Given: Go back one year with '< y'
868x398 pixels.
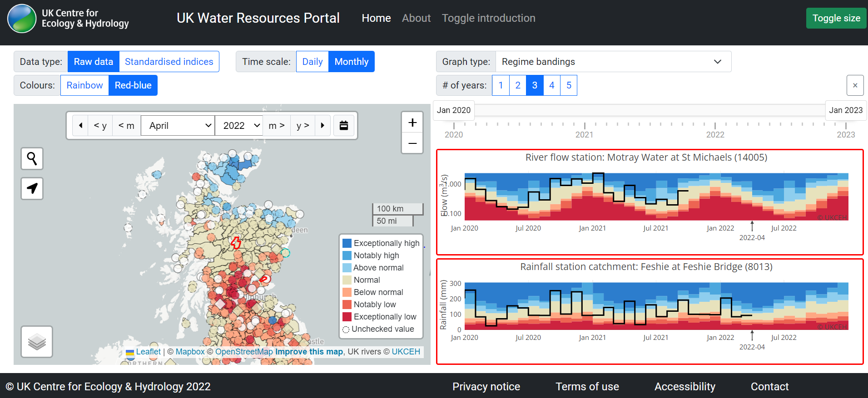Looking at the screenshot, I should pyautogui.click(x=100, y=126).
